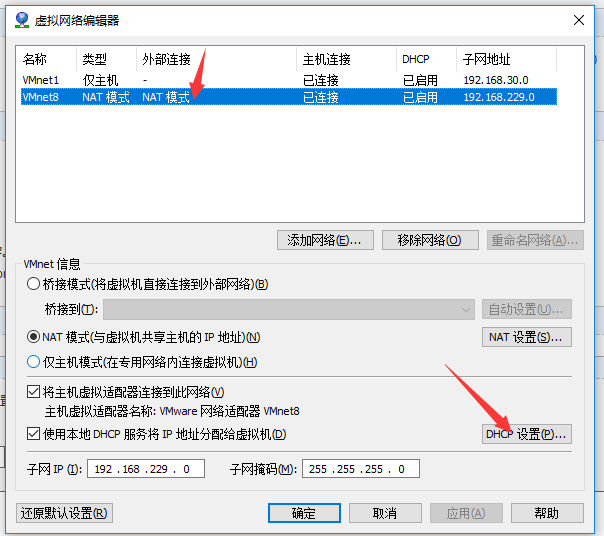Click subnet address 192.168.229.0 cell
The height and width of the screenshot is (536, 604).
click(x=499, y=97)
